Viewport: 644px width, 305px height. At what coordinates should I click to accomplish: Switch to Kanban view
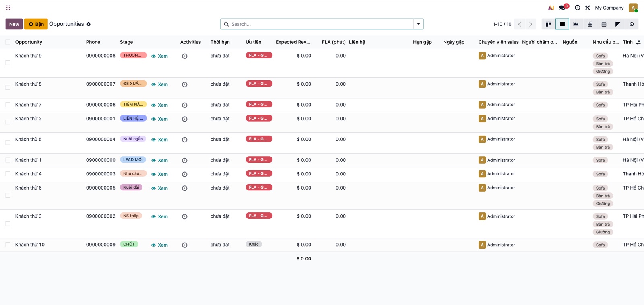(x=548, y=24)
